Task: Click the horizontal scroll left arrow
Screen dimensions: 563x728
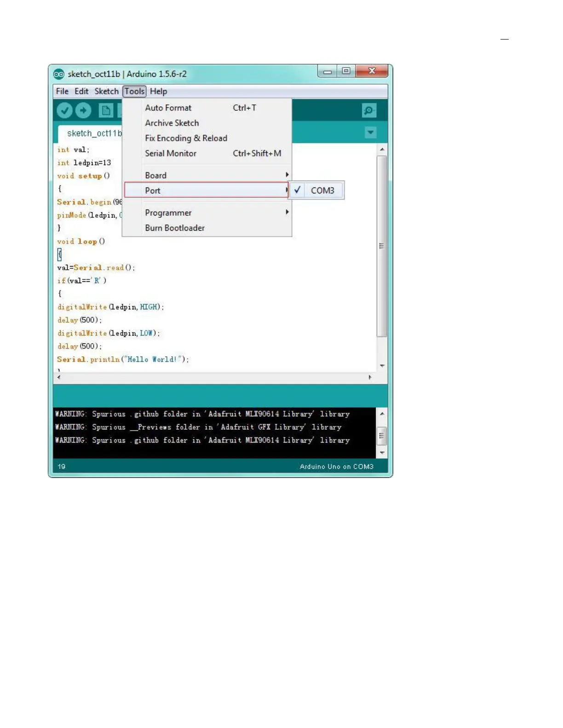Action: tap(58, 377)
